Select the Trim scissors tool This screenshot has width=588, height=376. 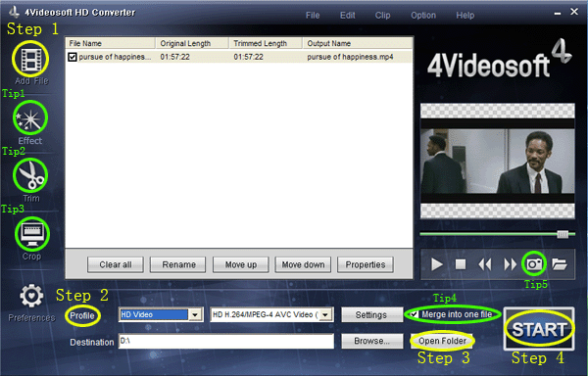pos(30,175)
